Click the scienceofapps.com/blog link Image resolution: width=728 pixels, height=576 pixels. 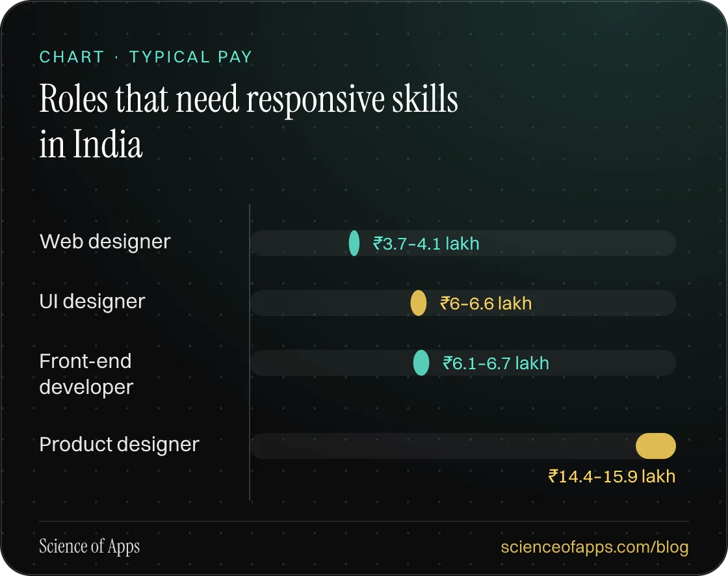pos(594,547)
